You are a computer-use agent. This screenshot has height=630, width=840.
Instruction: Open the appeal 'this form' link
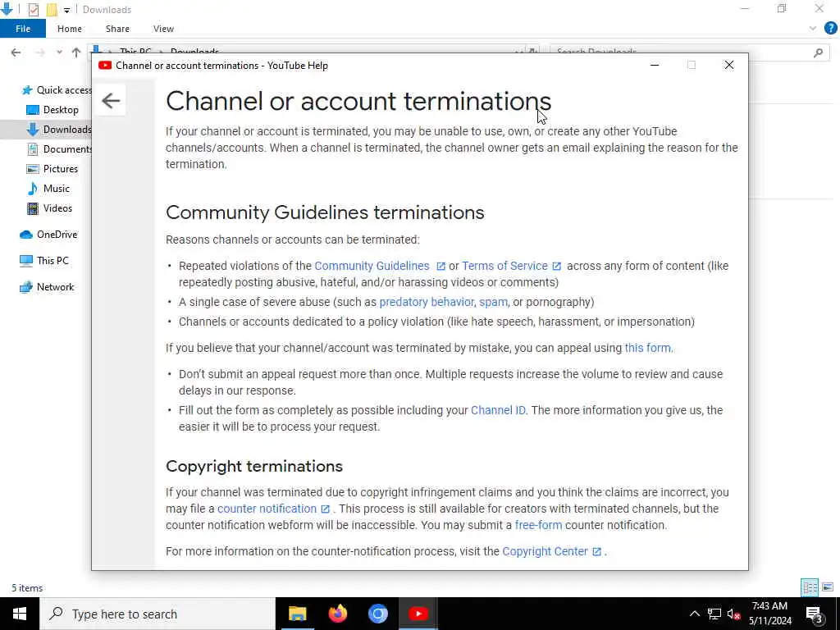coord(648,348)
